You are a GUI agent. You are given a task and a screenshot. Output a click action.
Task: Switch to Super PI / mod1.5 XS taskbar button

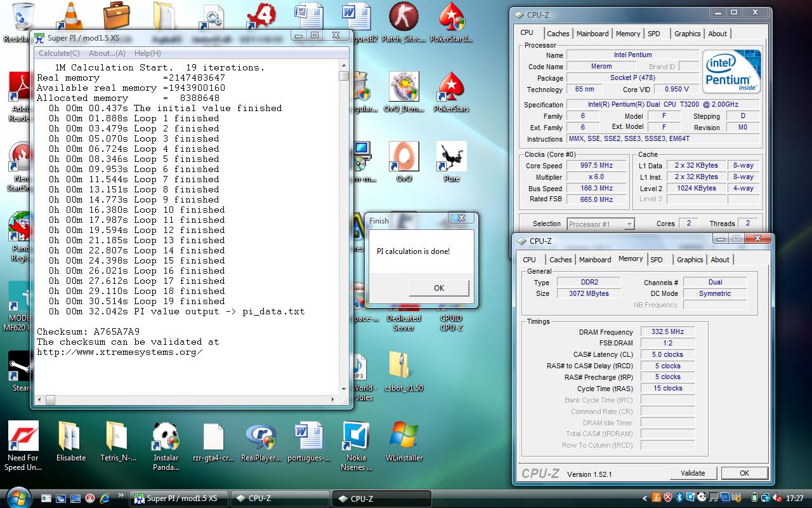178,498
